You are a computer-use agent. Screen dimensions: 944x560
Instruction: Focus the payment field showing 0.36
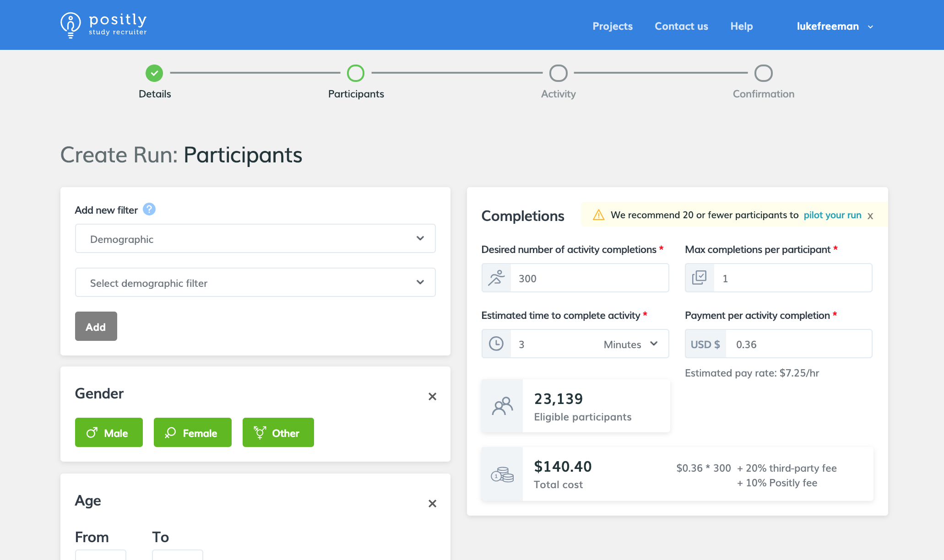799,344
